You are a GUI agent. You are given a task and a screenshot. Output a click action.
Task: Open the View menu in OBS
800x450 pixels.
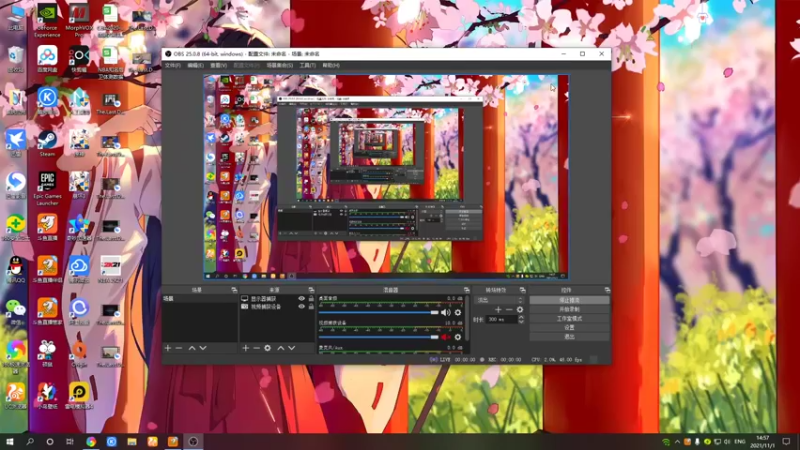pyautogui.click(x=218, y=65)
